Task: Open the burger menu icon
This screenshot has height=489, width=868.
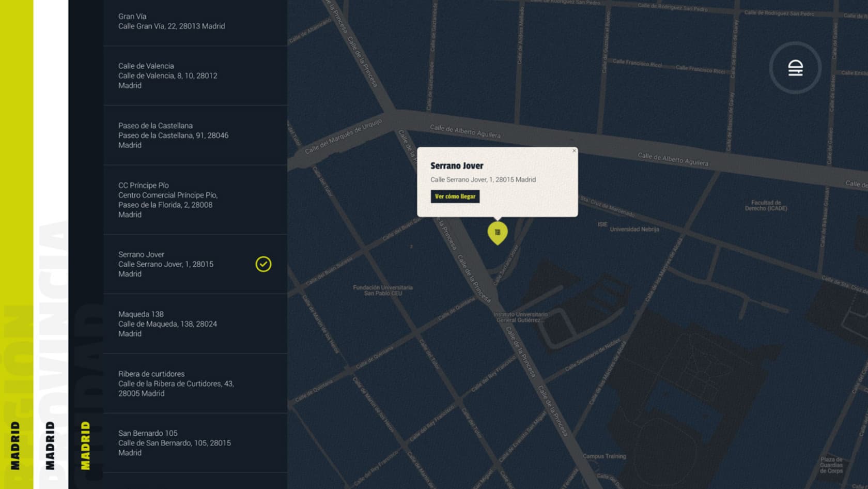Action: tap(795, 68)
